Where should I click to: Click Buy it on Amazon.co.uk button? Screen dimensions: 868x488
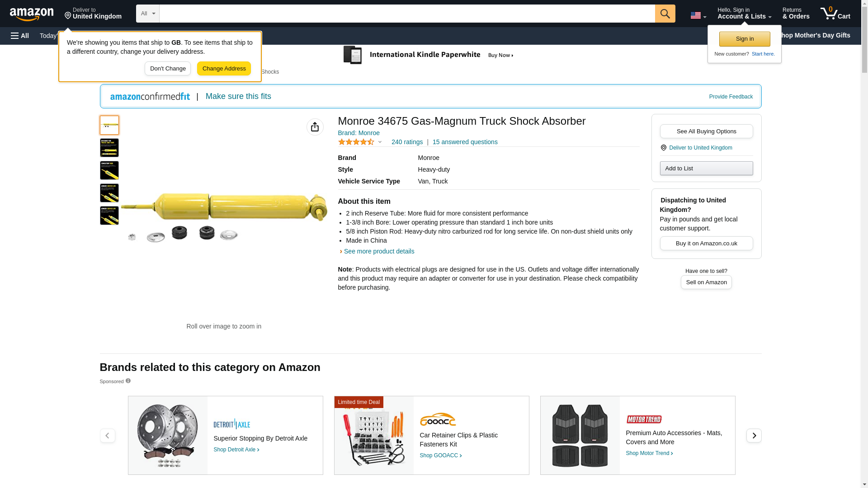tap(706, 244)
